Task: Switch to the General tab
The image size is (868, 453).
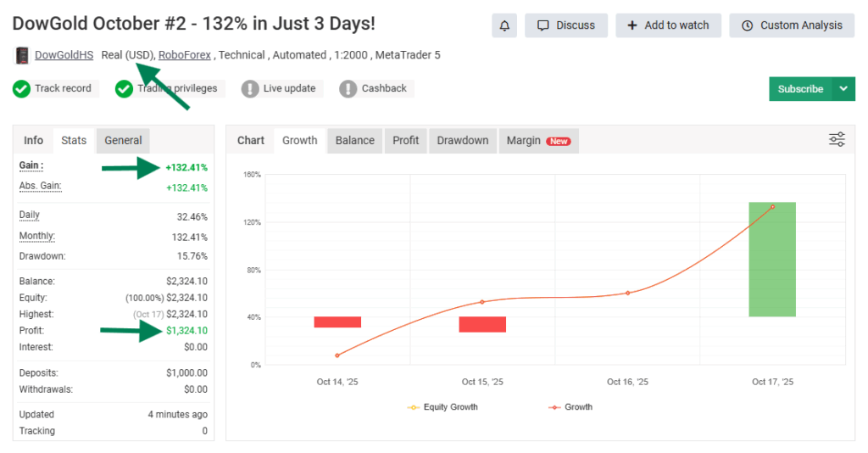Action: 123,140
